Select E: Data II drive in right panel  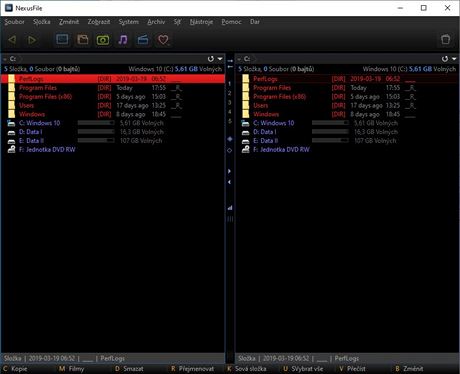coord(347,141)
